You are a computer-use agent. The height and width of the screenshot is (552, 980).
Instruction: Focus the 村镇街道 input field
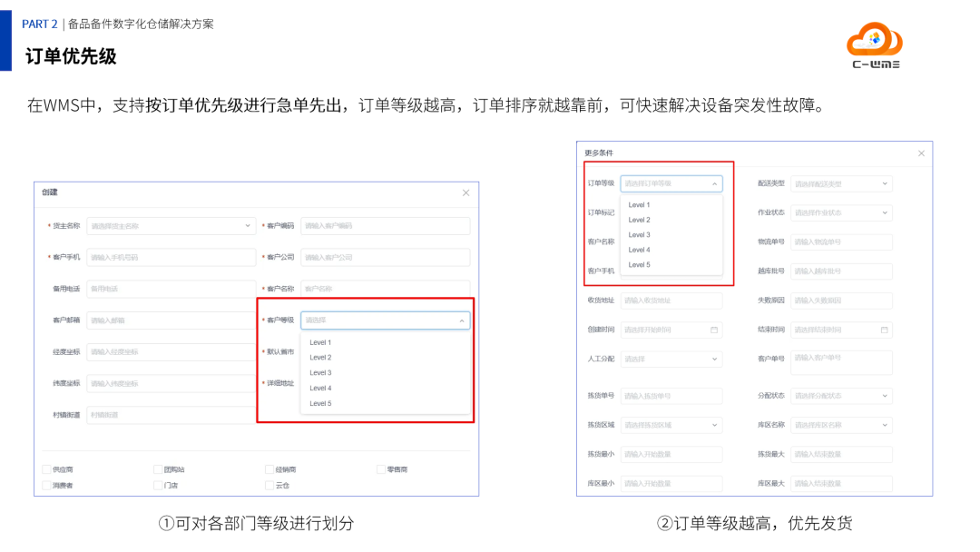pyautogui.click(x=171, y=415)
